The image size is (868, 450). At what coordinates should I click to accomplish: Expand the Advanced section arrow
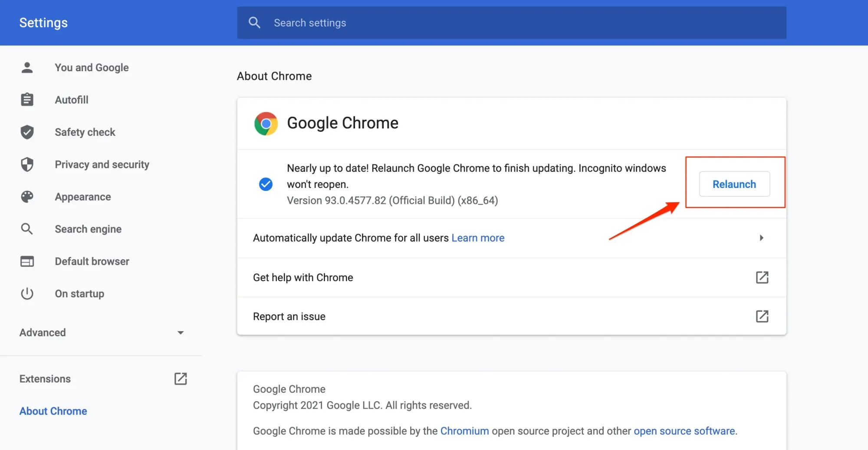(x=181, y=332)
